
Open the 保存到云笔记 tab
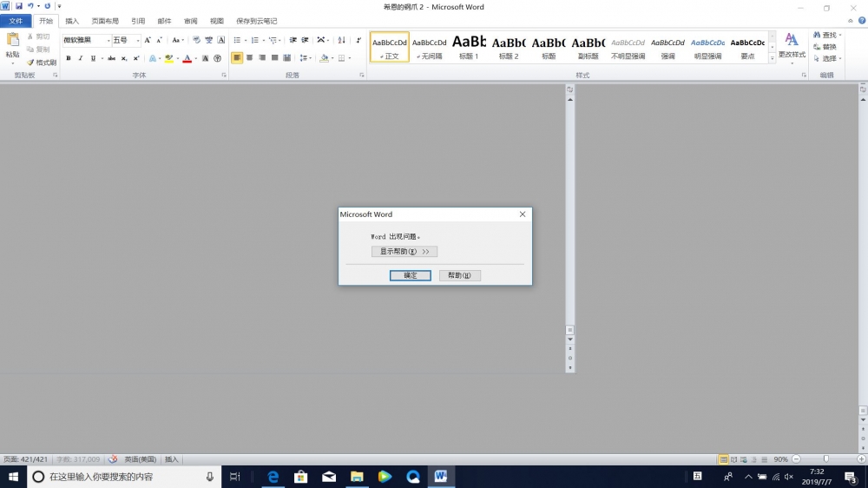(256, 21)
